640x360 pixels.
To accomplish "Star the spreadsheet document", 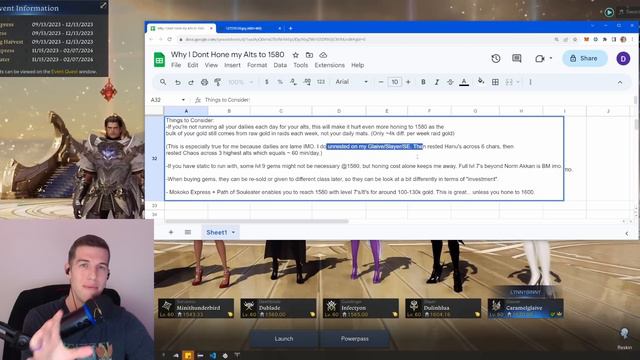I will point(296,55).
